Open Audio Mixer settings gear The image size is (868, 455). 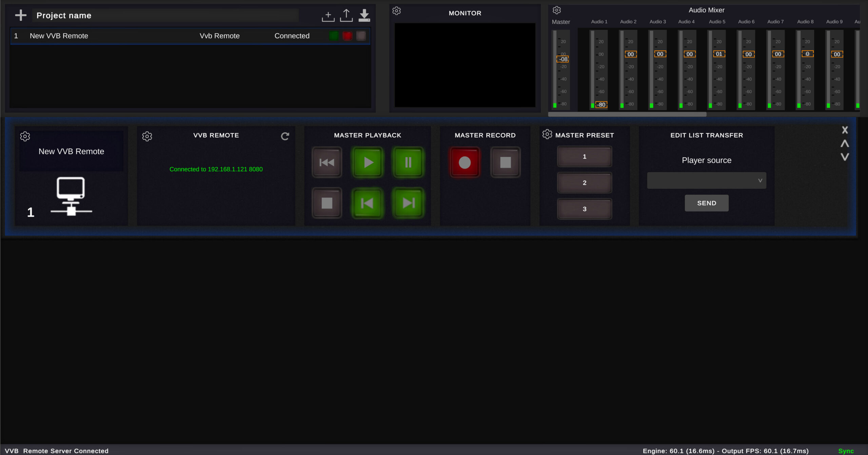[x=557, y=10]
